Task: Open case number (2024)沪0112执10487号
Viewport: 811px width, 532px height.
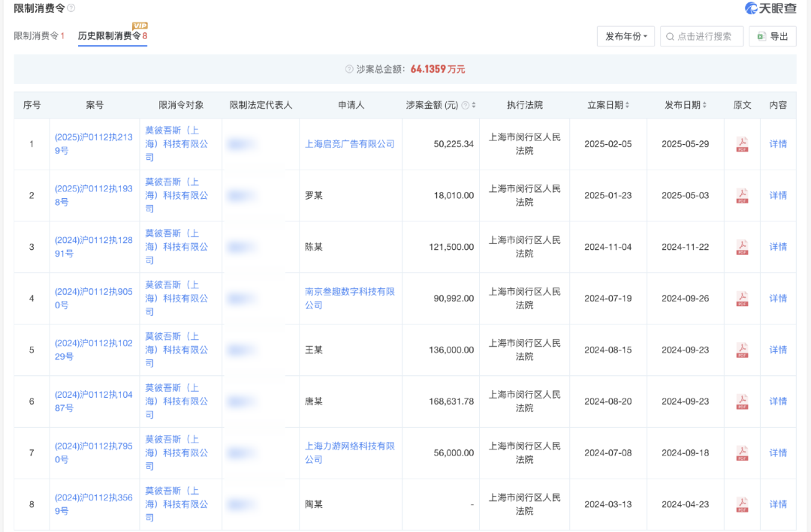Action: (x=93, y=401)
